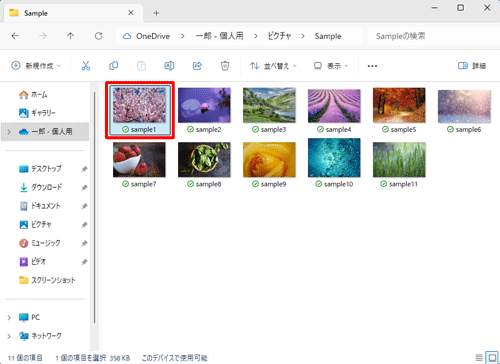
Task: Toggle the 詳細 details pane
Action: [x=472, y=66]
